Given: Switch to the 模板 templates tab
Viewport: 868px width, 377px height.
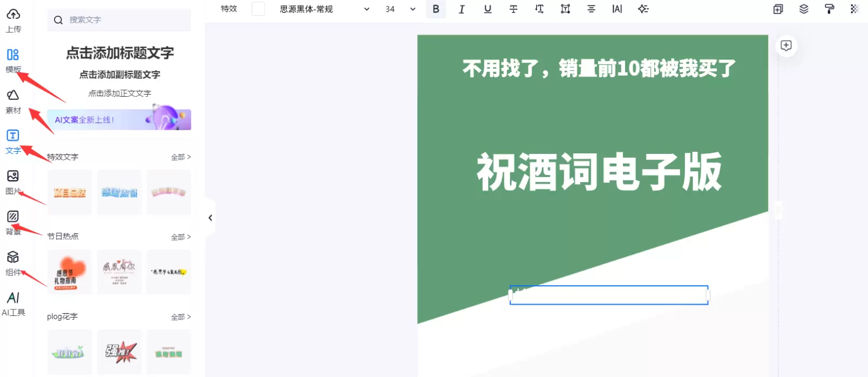Looking at the screenshot, I should pos(13,60).
